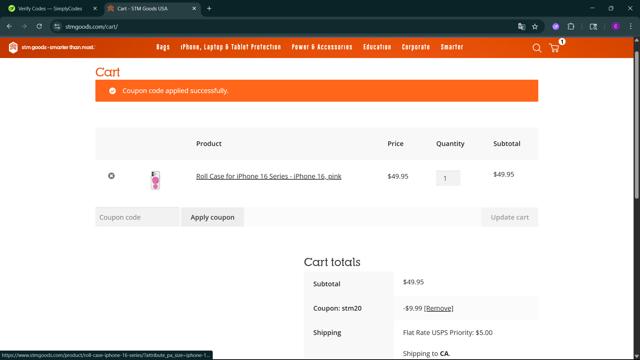
Task: Open Chrome three-dot menu
Action: (x=631, y=27)
